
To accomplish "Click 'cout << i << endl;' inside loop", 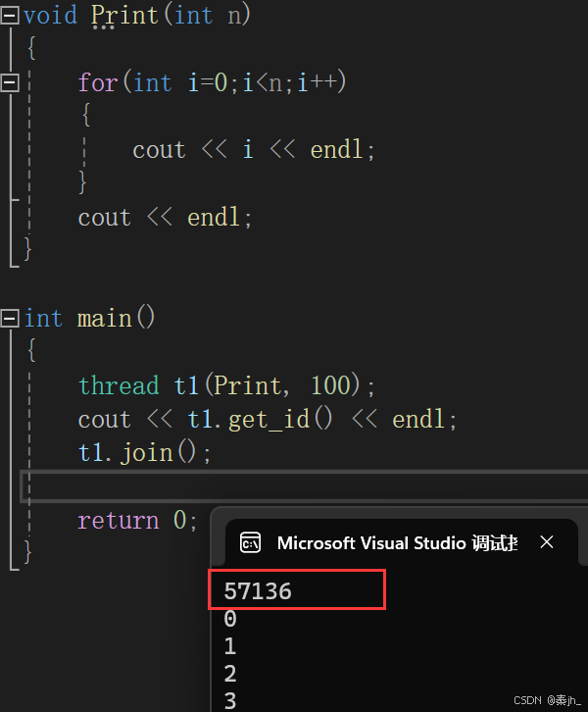I will pos(254,150).
